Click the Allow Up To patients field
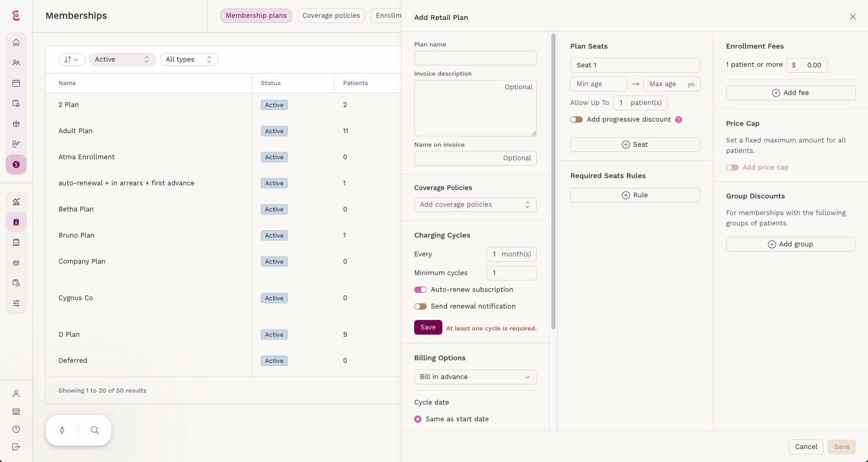868x462 pixels. (641, 103)
